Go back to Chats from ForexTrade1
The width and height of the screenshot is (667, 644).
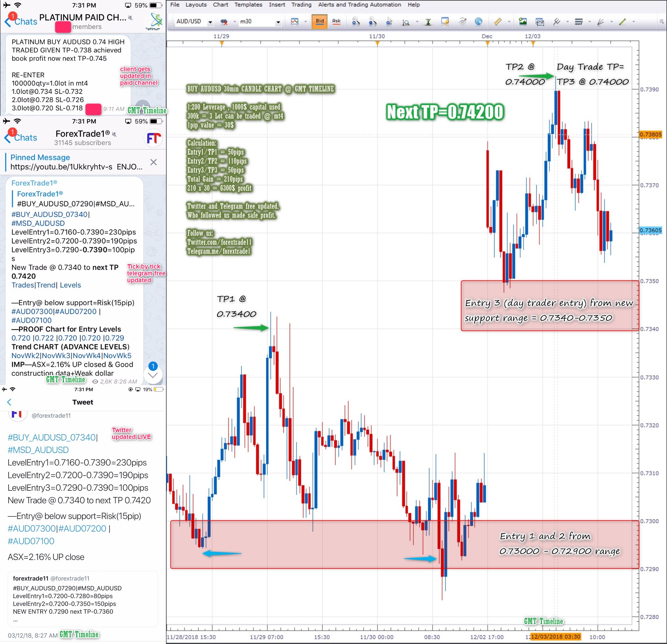pos(20,137)
